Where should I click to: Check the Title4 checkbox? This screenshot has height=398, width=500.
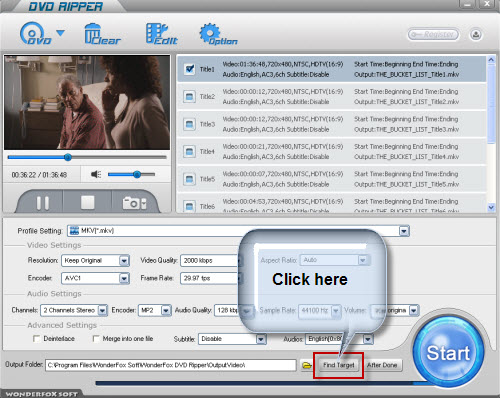tap(189, 152)
